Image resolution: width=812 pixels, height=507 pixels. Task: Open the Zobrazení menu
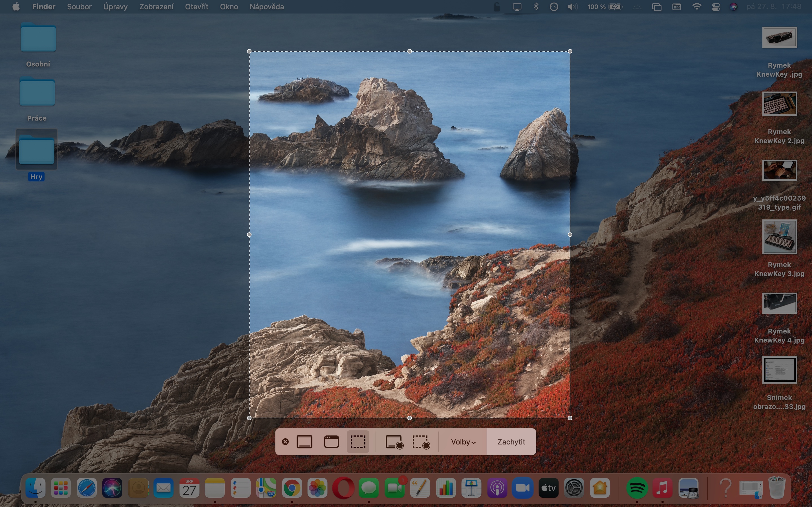pyautogui.click(x=156, y=7)
